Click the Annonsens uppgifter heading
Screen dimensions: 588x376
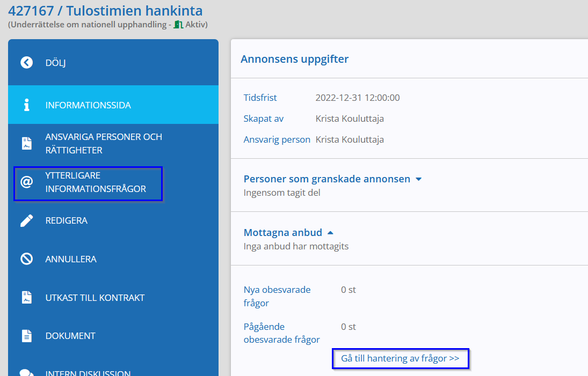294,59
